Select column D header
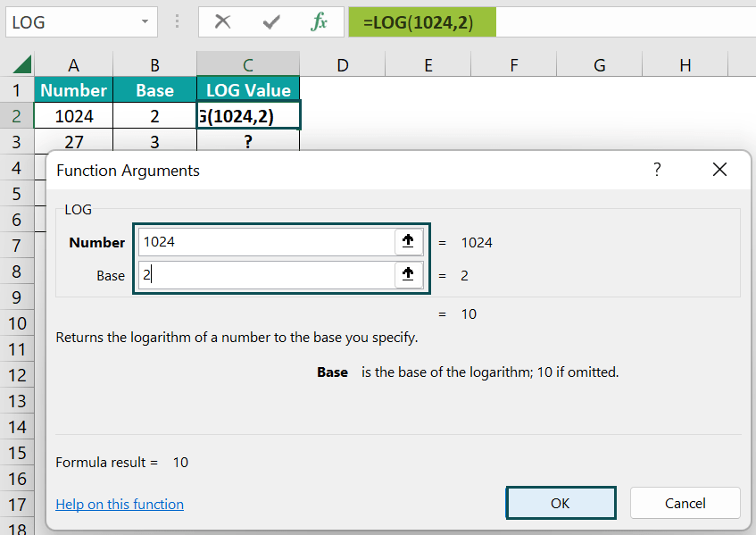 342,63
